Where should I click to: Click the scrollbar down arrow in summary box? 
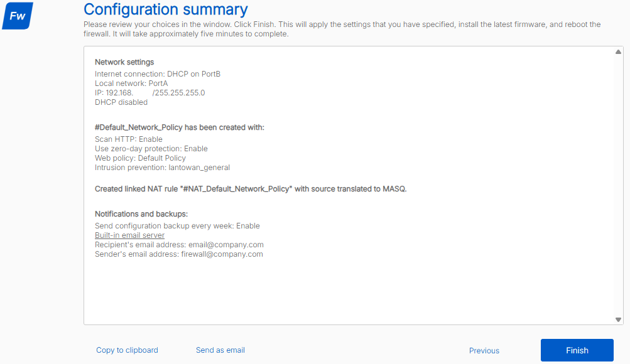coord(618,319)
